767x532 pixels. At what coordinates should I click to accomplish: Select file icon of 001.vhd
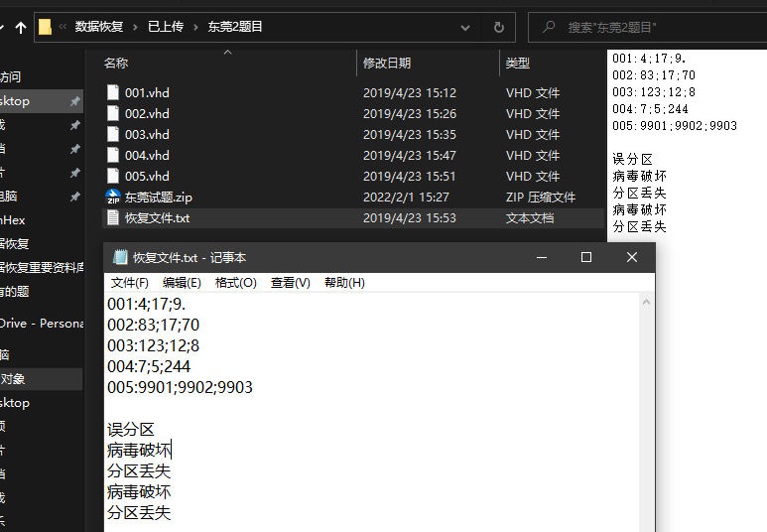pos(113,92)
